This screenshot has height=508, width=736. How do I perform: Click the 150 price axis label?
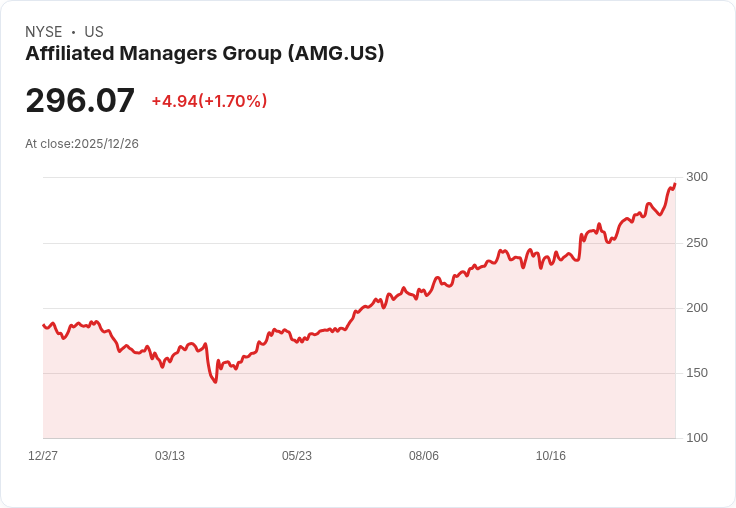point(697,373)
